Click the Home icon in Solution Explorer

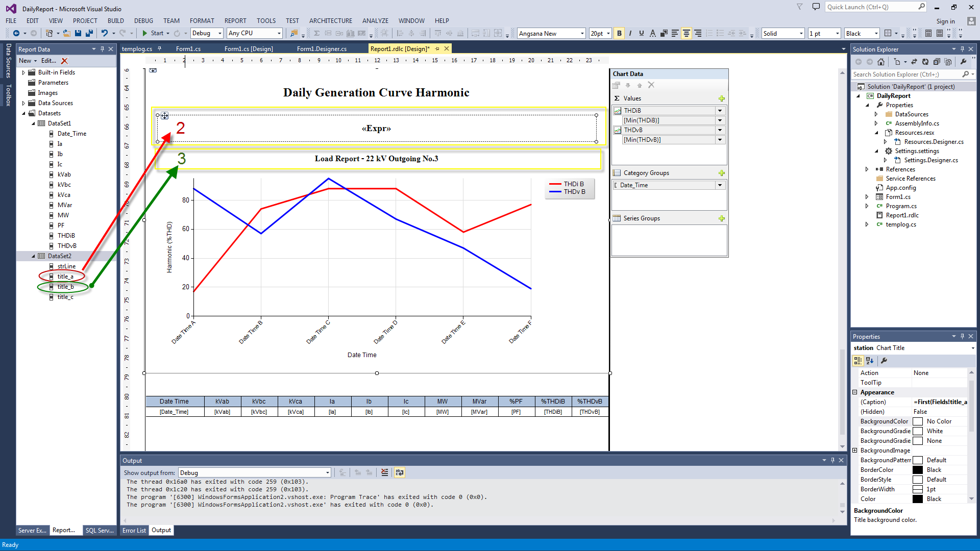coord(880,62)
